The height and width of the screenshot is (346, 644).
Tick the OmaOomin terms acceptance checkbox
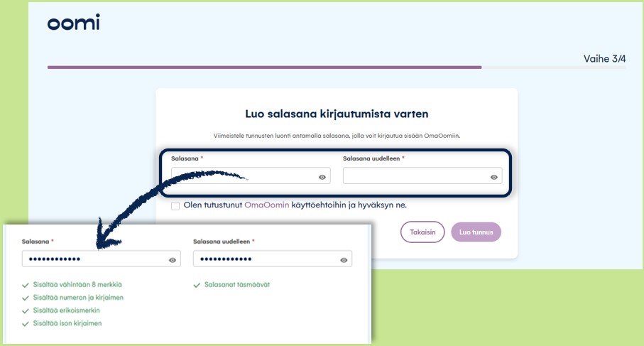coord(175,206)
